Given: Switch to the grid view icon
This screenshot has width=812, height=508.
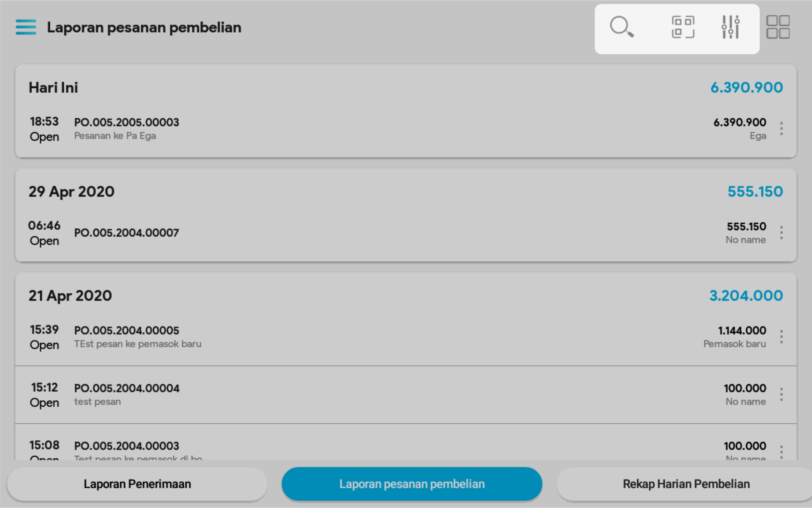Looking at the screenshot, I should coord(778,27).
